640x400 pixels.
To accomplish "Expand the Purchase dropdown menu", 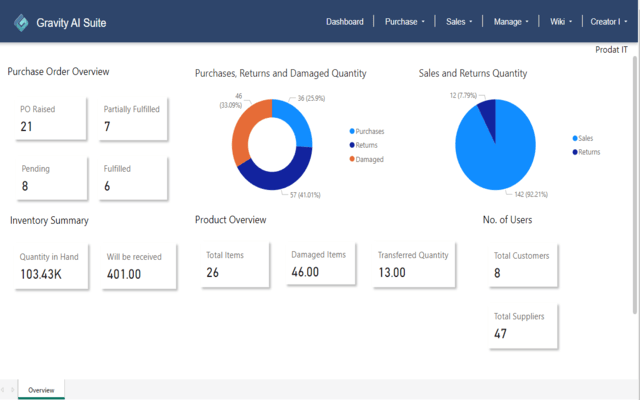I will point(405,21).
